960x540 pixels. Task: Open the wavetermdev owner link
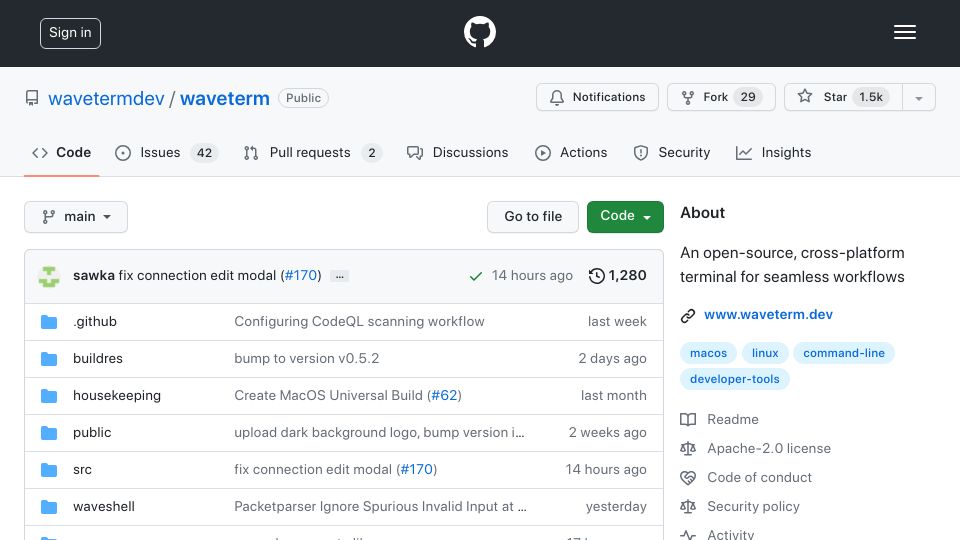coord(107,99)
